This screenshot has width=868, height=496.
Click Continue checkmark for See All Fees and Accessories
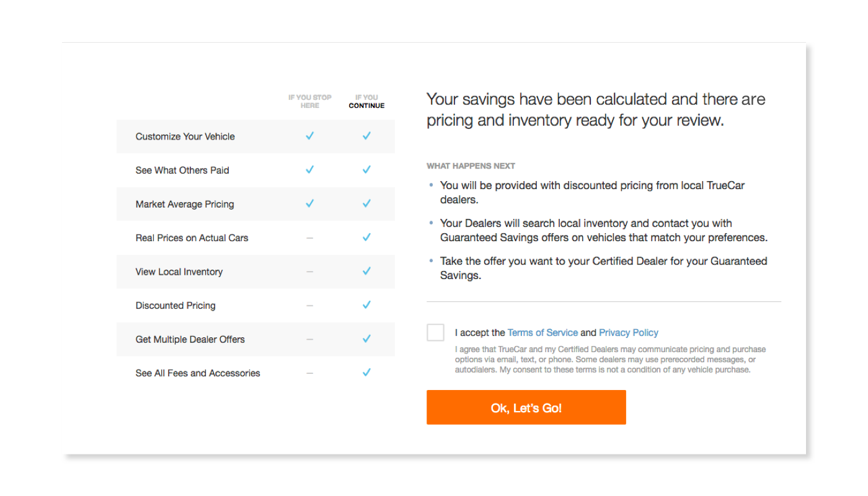[x=366, y=373]
